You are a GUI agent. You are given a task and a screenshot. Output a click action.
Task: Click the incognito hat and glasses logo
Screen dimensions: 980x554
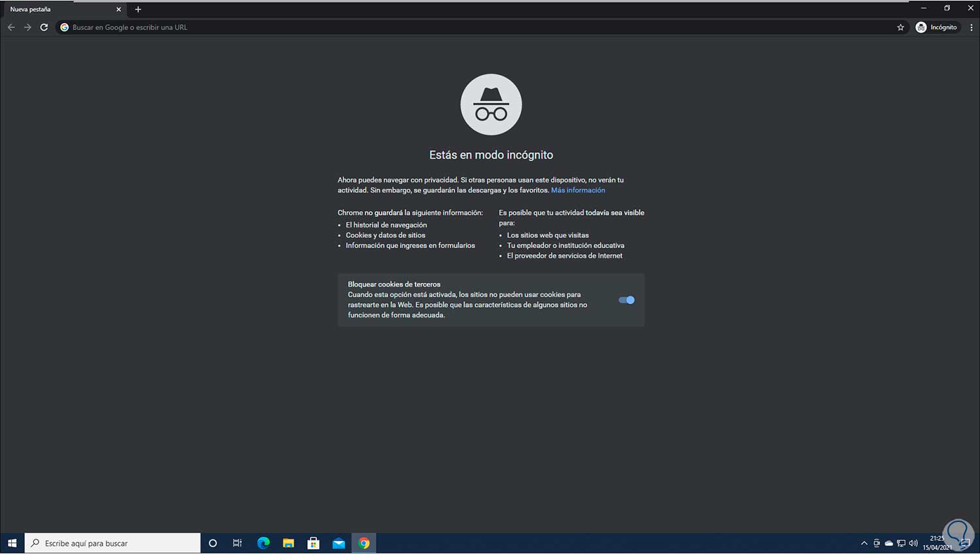pos(491,105)
